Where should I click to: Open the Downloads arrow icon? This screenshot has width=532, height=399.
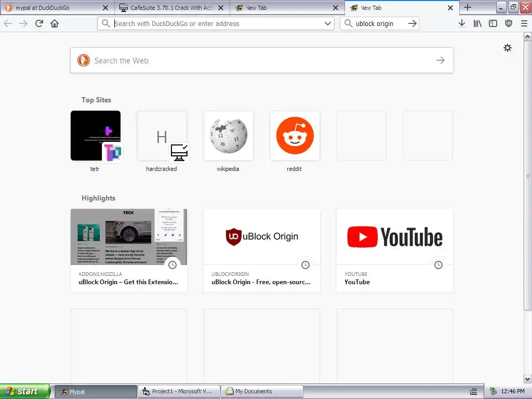pyautogui.click(x=462, y=23)
